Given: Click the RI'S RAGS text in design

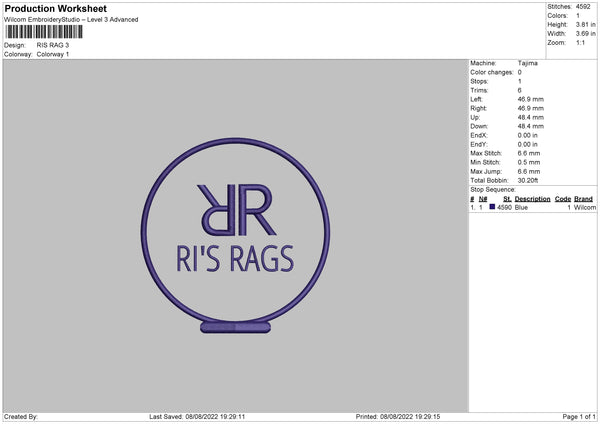Looking at the screenshot, I should 234,261.
